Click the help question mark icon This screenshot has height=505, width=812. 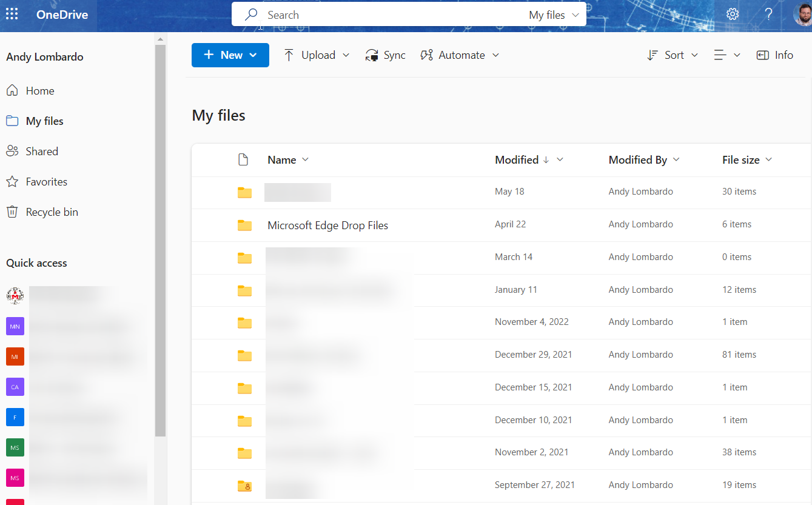(x=768, y=14)
